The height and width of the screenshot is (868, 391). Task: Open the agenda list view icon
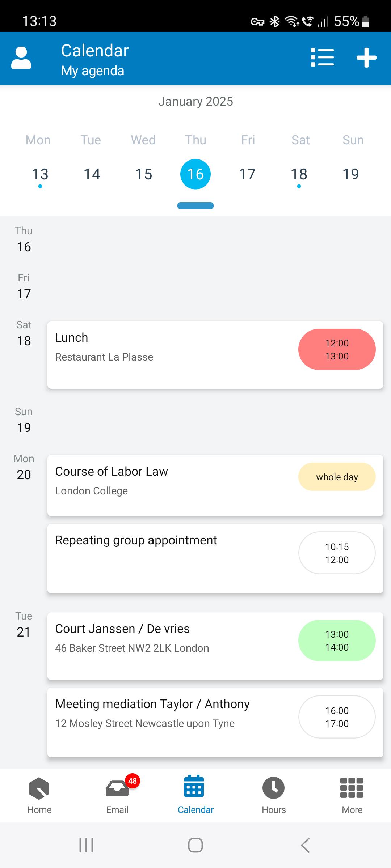pyautogui.click(x=322, y=58)
